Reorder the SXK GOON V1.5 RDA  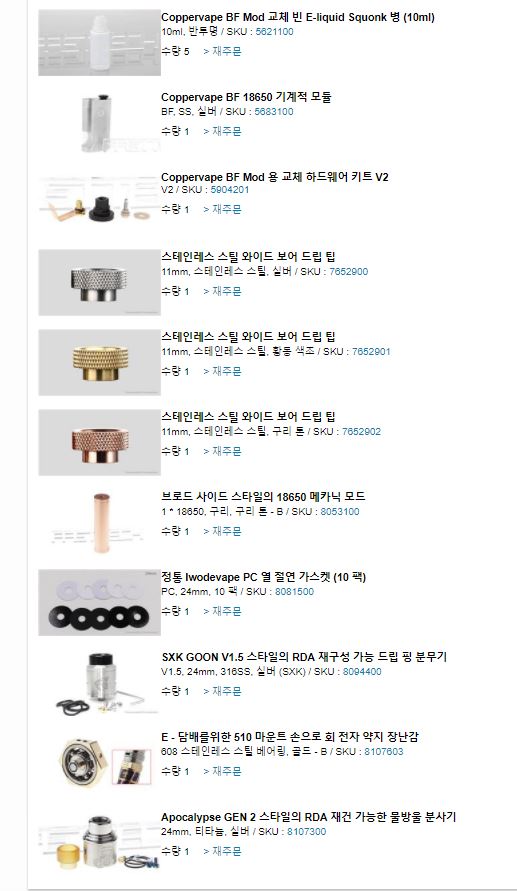pyautogui.click(x=222, y=692)
